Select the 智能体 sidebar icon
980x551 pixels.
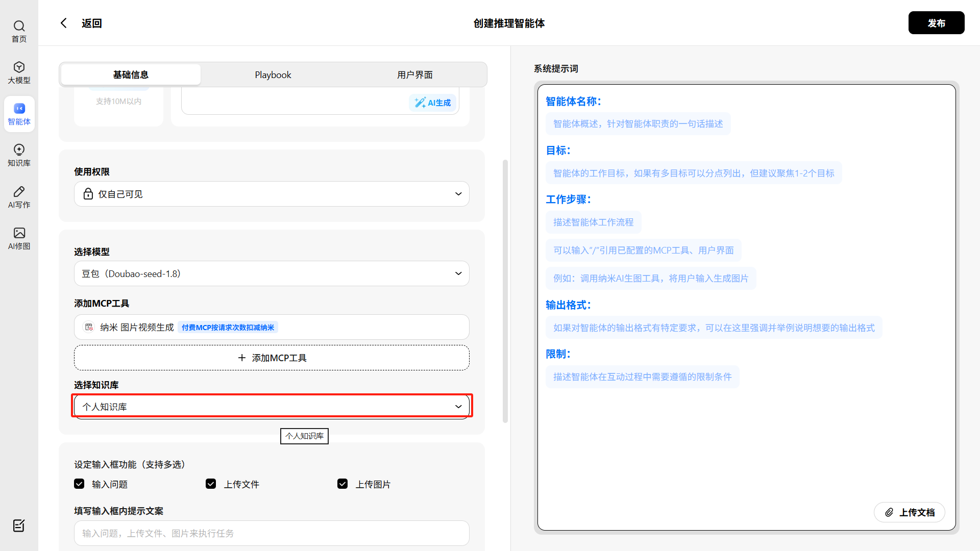click(19, 109)
